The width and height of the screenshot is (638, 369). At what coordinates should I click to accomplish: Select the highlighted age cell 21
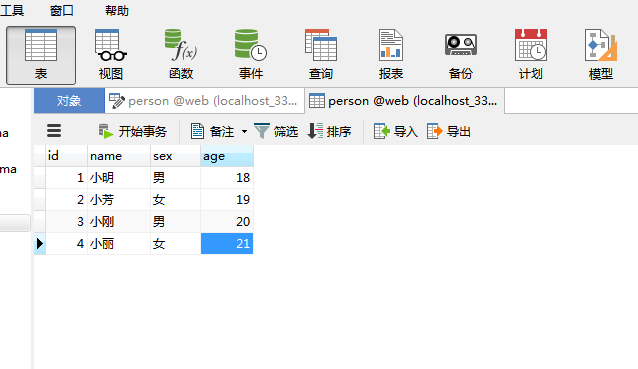[227, 244]
